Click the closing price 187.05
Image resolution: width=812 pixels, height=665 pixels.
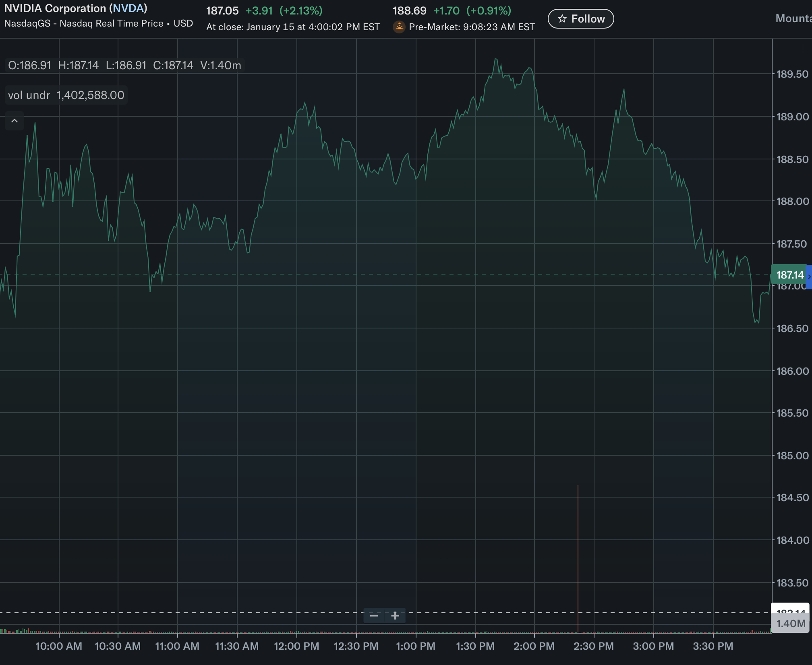[x=222, y=10]
